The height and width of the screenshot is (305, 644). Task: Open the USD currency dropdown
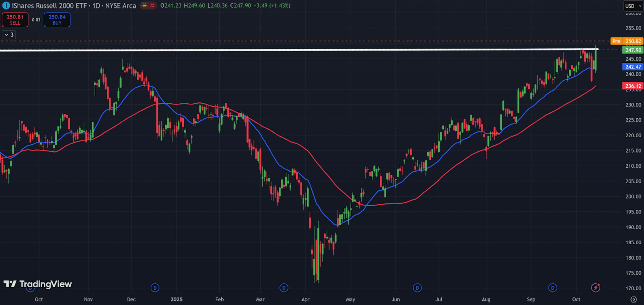pyautogui.click(x=633, y=6)
